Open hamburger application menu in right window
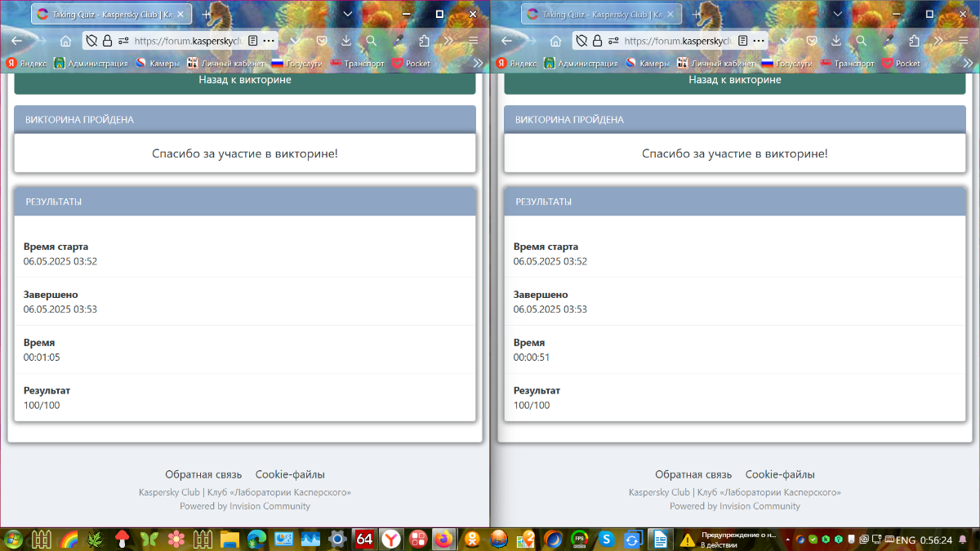Image resolution: width=980 pixels, height=551 pixels. 963,41
